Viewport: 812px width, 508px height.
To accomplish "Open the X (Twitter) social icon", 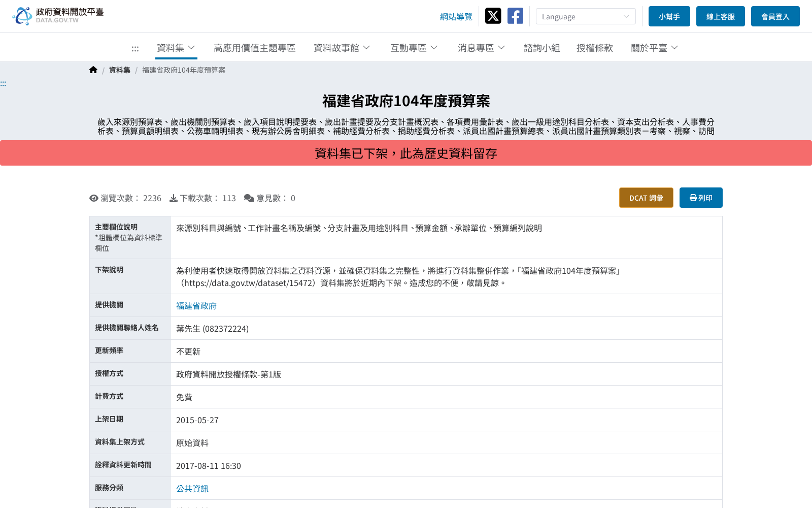I will [x=493, y=16].
